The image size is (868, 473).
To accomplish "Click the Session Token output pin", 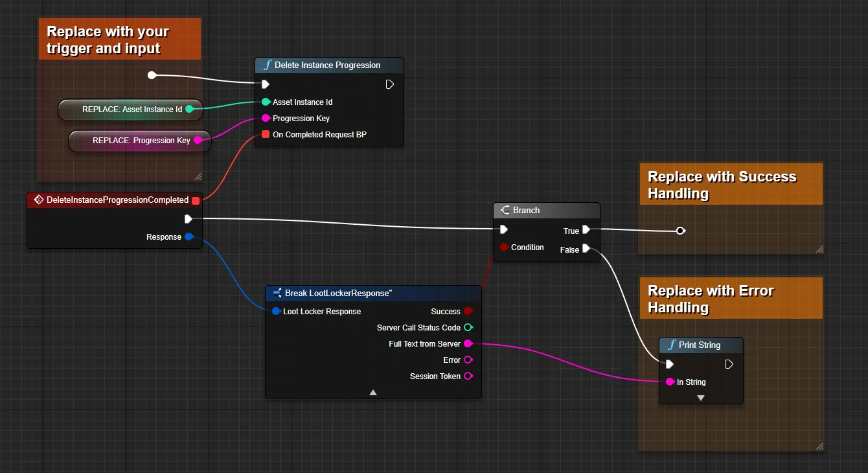I will [x=468, y=376].
